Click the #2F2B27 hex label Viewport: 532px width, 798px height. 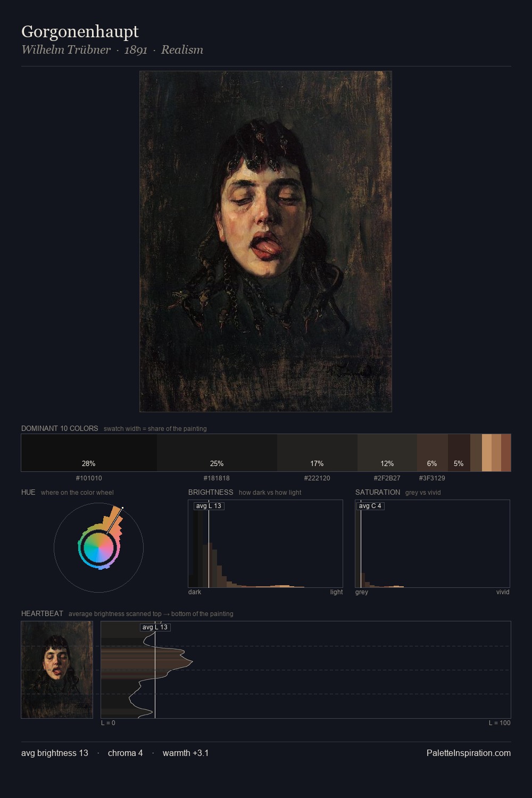click(387, 478)
